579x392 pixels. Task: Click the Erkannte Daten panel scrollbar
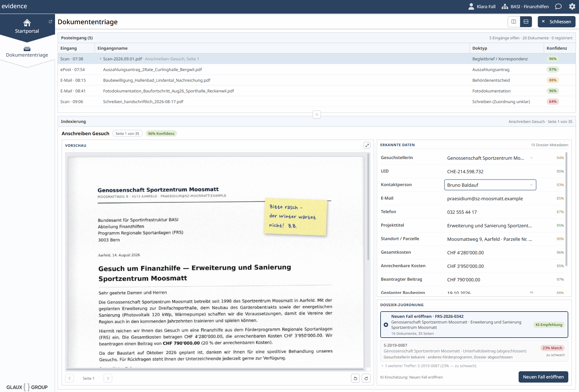(566, 209)
